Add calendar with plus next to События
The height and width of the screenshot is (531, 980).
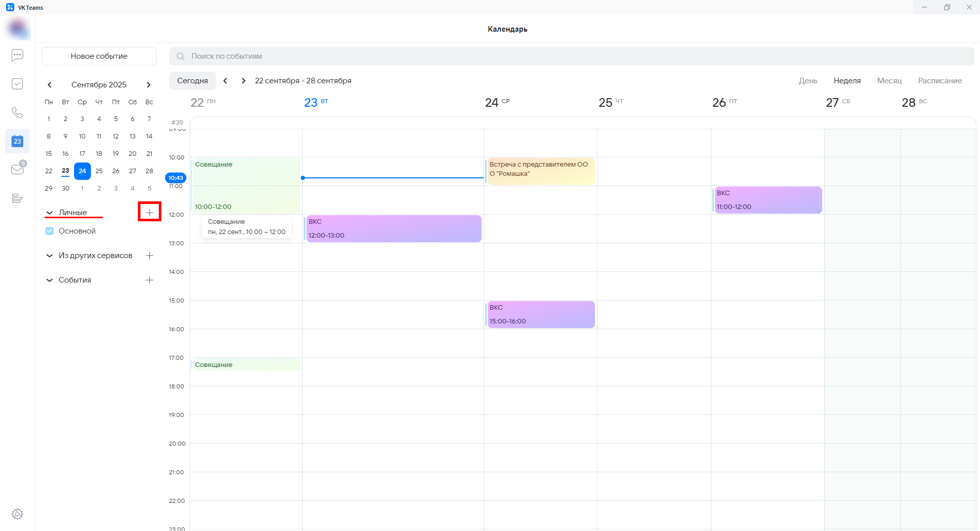[150, 280]
